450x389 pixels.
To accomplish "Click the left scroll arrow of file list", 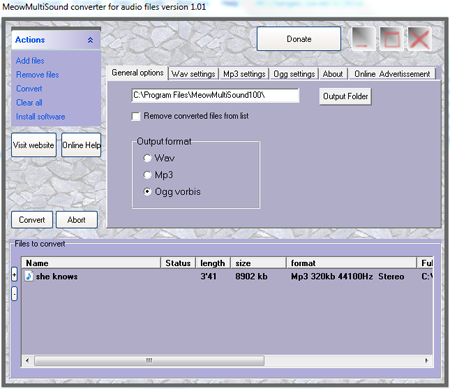I will (x=27, y=360).
